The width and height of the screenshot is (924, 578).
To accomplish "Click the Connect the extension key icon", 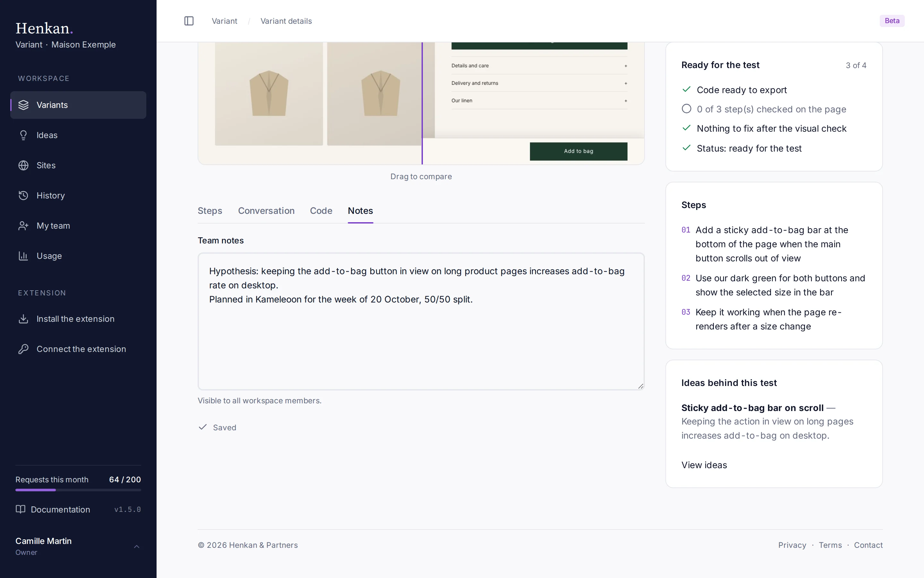I will (x=23, y=349).
